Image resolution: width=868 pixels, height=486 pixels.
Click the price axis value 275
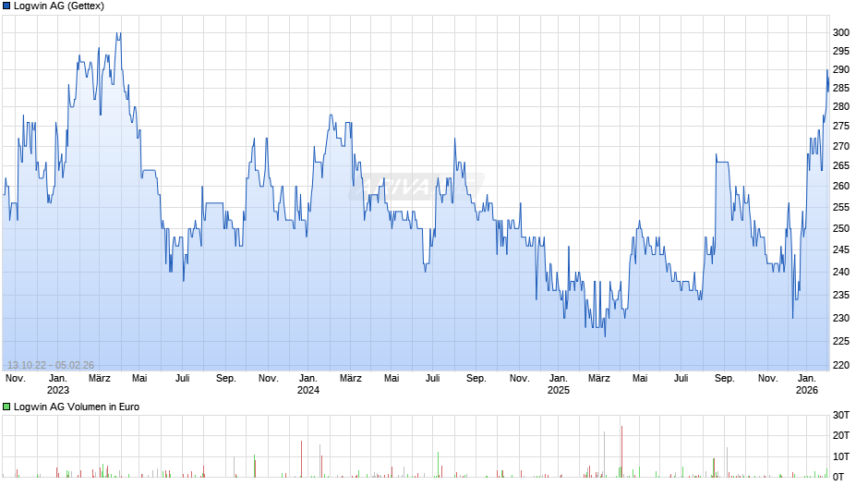pyautogui.click(x=841, y=127)
